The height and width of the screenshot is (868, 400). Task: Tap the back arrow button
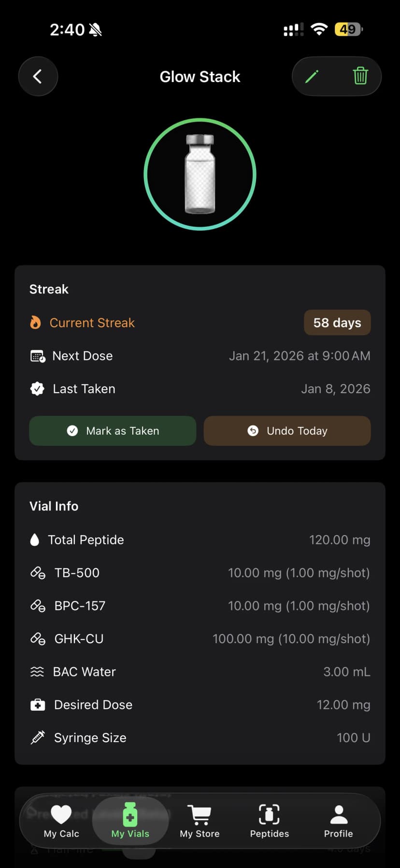coord(38,76)
